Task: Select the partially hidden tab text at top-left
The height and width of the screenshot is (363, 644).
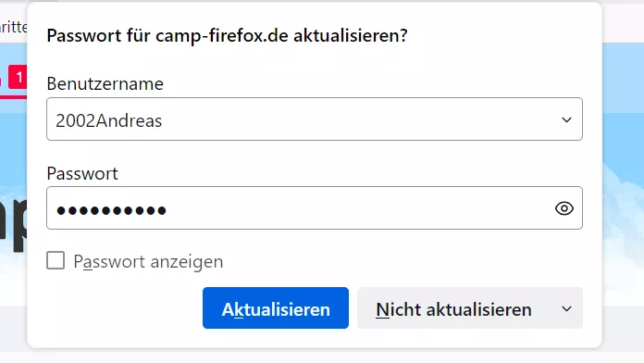Action: (x=13, y=27)
